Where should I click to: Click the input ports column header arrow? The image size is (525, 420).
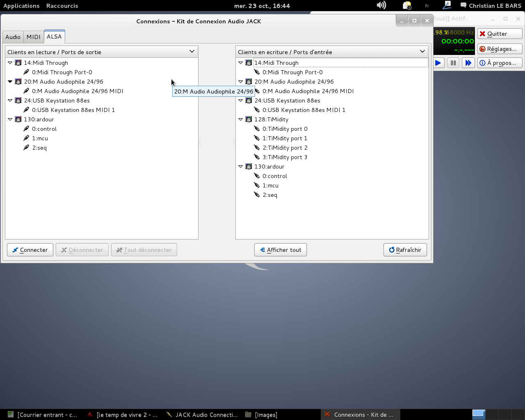pos(422,52)
